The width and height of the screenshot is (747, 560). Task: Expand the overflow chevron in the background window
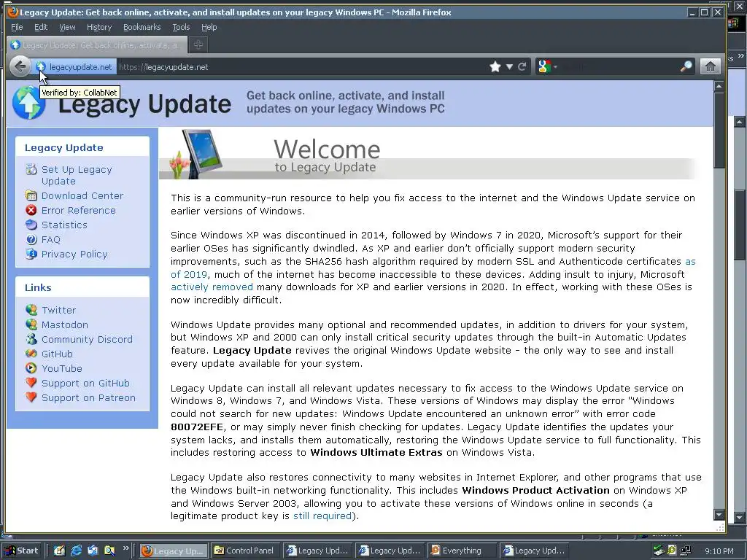click(x=741, y=56)
